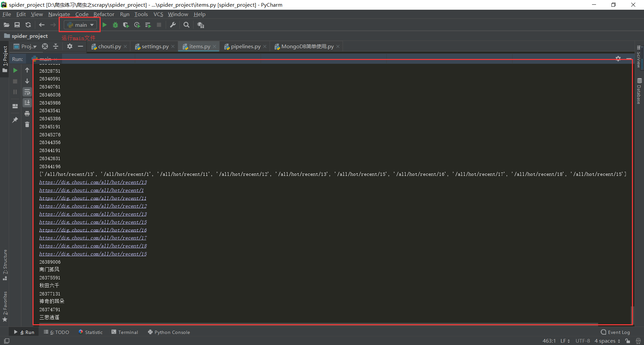Image resolution: width=644 pixels, height=345 pixels.
Task: Click the output line 26389006
Action: click(x=50, y=262)
